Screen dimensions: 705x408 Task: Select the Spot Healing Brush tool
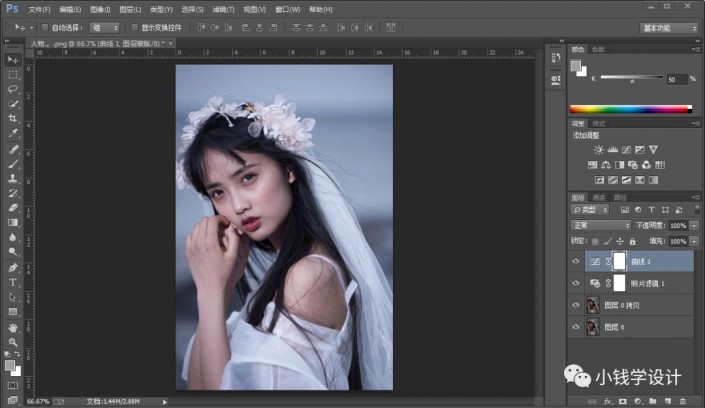pyautogui.click(x=13, y=149)
